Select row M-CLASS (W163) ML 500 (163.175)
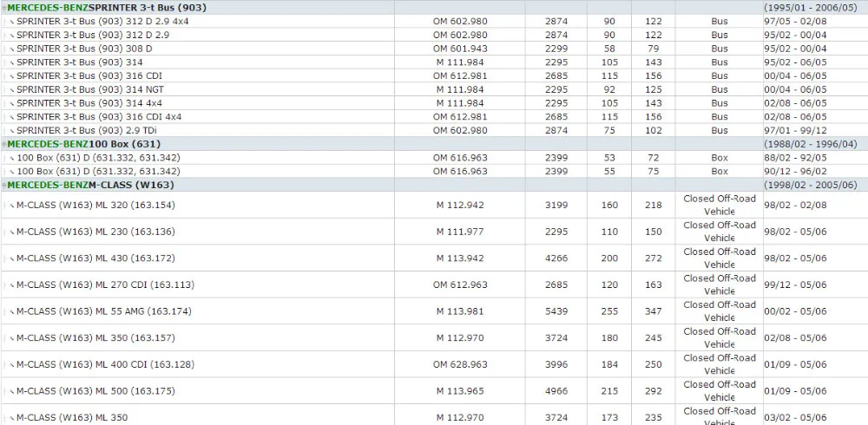Image resolution: width=868 pixels, height=425 pixels. [x=434, y=390]
